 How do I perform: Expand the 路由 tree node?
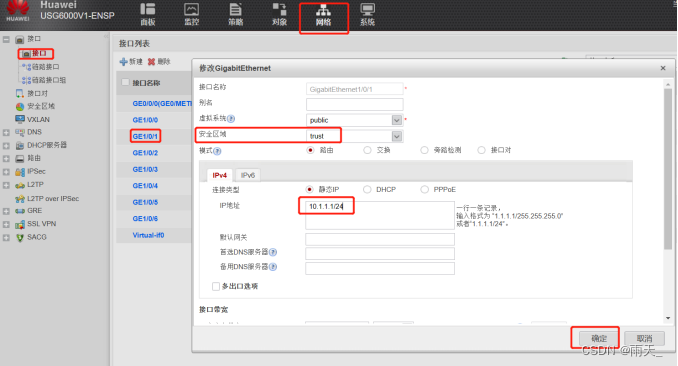point(6,159)
